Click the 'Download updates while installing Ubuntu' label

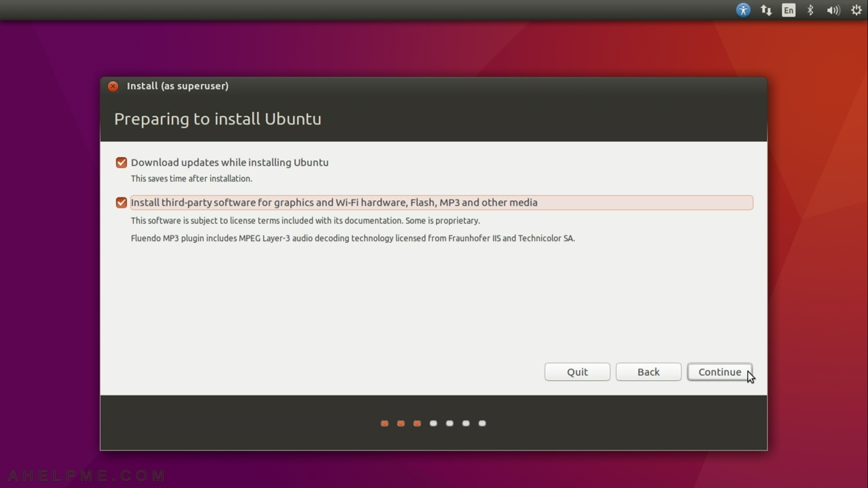pos(230,163)
